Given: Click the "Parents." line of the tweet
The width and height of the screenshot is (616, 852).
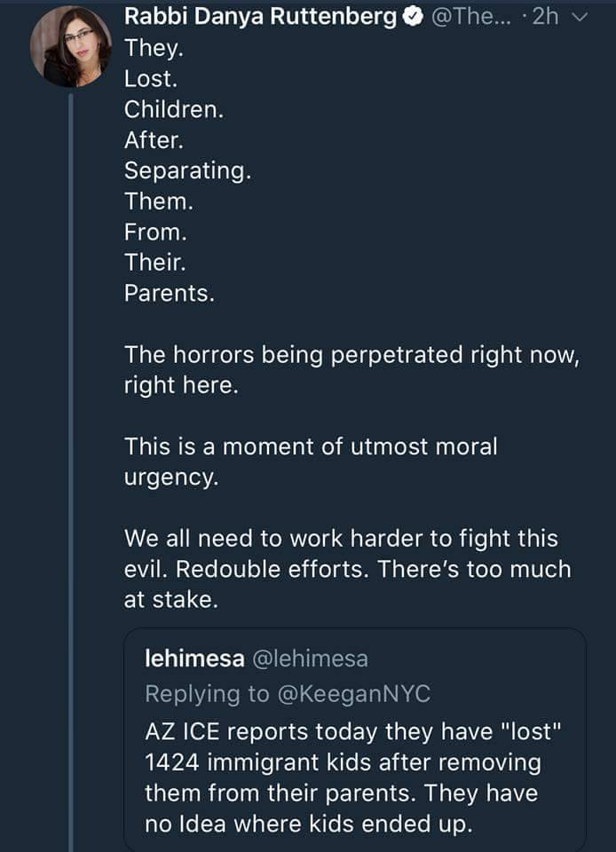Looking at the screenshot, I should (x=169, y=293).
